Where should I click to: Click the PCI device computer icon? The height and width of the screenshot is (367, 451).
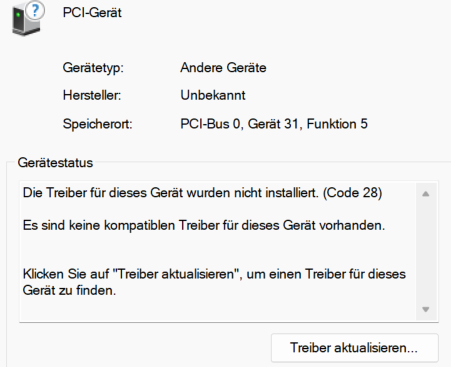coord(27,19)
